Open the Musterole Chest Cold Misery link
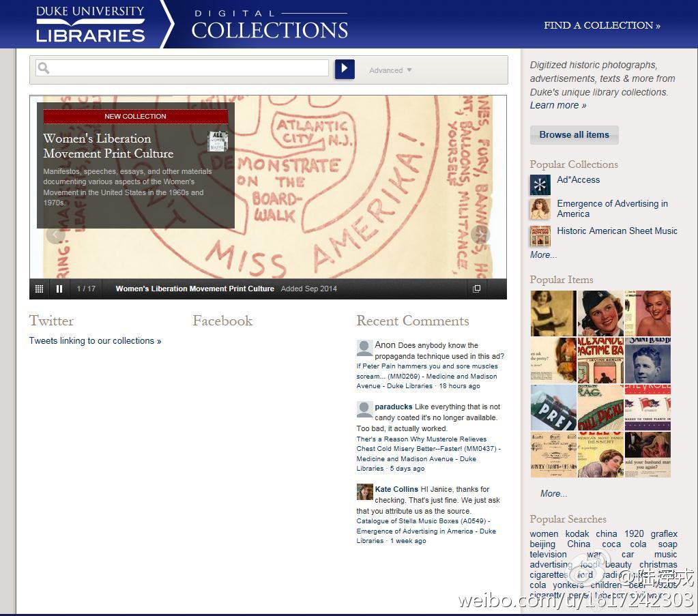698x616 pixels. point(428,454)
